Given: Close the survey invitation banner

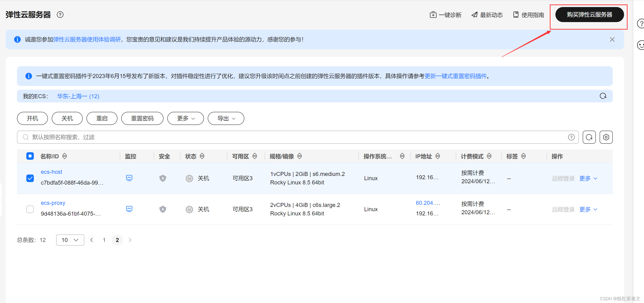Looking at the screenshot, I should pyautogui.click(x=612, y=39).
